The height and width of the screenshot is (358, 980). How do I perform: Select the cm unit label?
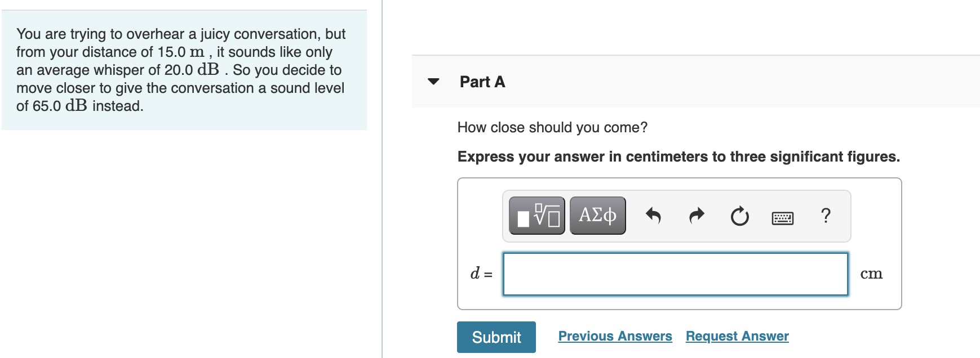[x=871, y=274]
